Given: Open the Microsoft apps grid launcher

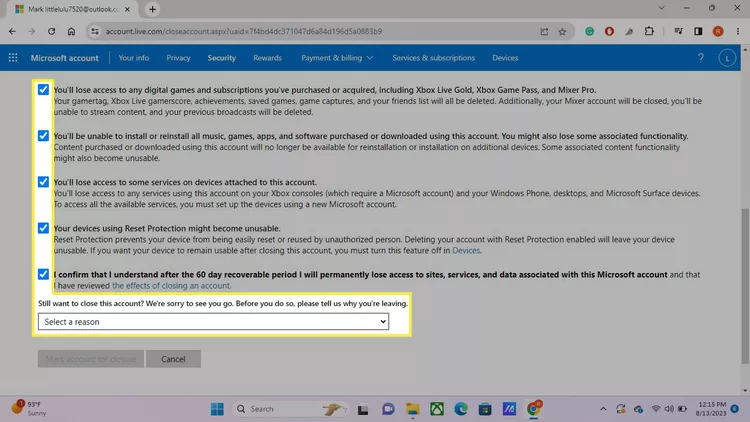Looking at the screenshot, I should point(13,57).
